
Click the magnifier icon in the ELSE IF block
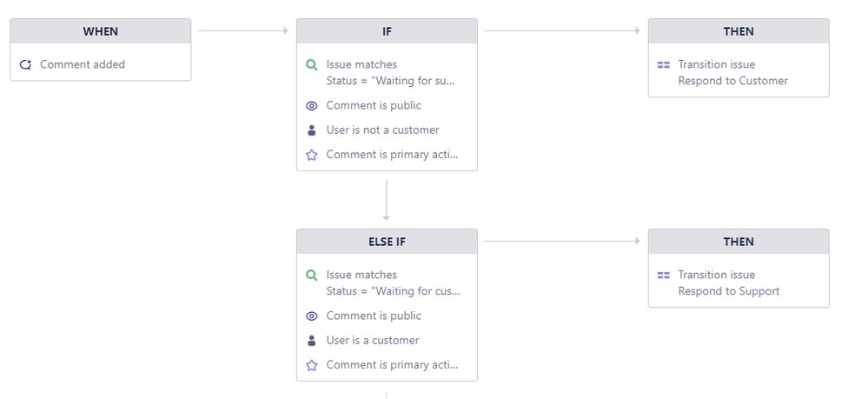pyautogui.click(x=312, y=275)
